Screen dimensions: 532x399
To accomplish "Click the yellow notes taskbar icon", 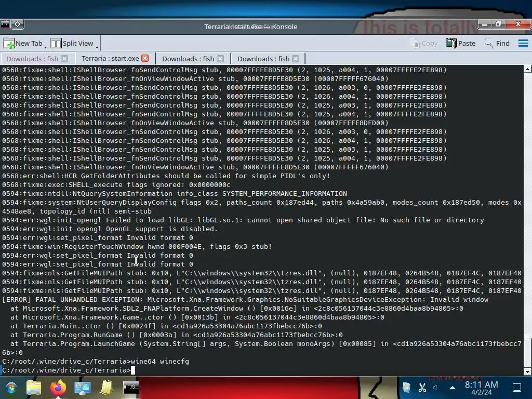I will tap(106, 388).
